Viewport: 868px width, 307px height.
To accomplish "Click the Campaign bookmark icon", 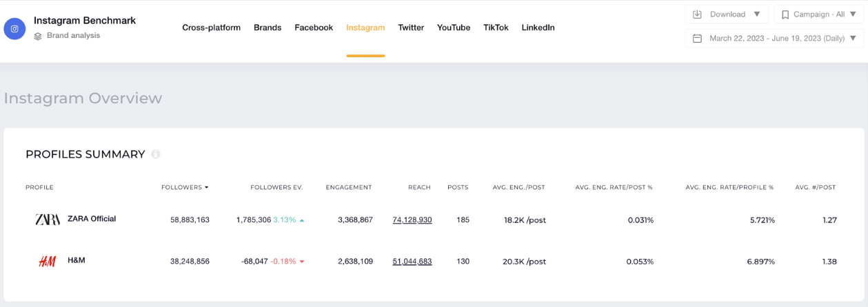I will [x=785, y=14].
